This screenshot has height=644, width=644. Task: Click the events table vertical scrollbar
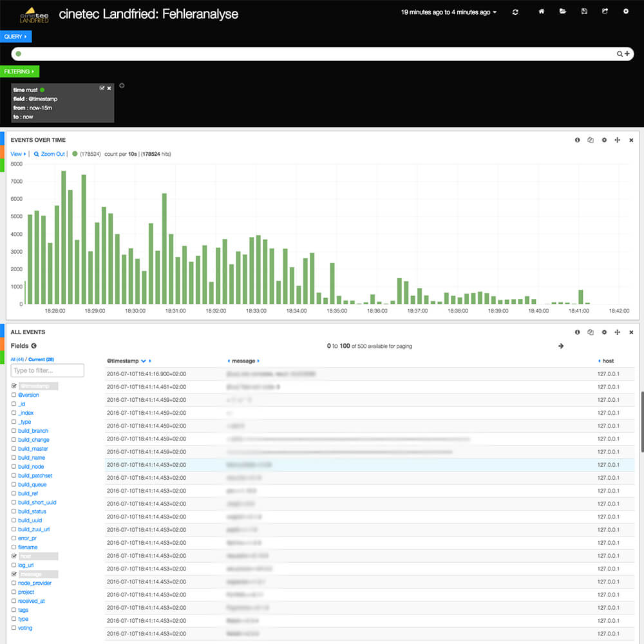point(642,422)
